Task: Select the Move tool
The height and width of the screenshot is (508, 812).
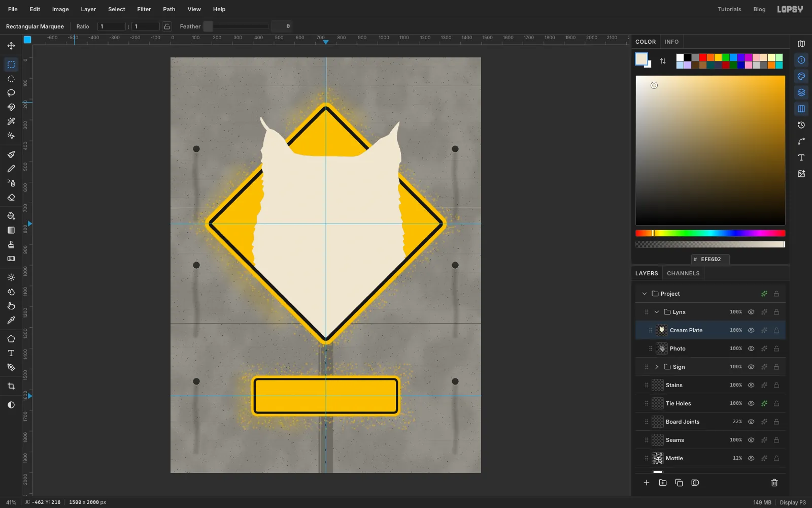Action: (x=11, y=46)
